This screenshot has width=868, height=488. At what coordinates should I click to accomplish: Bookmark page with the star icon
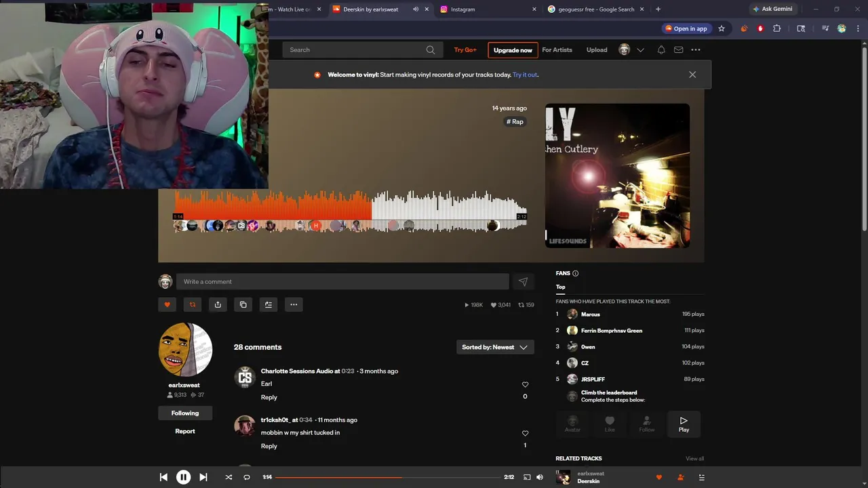722,28
